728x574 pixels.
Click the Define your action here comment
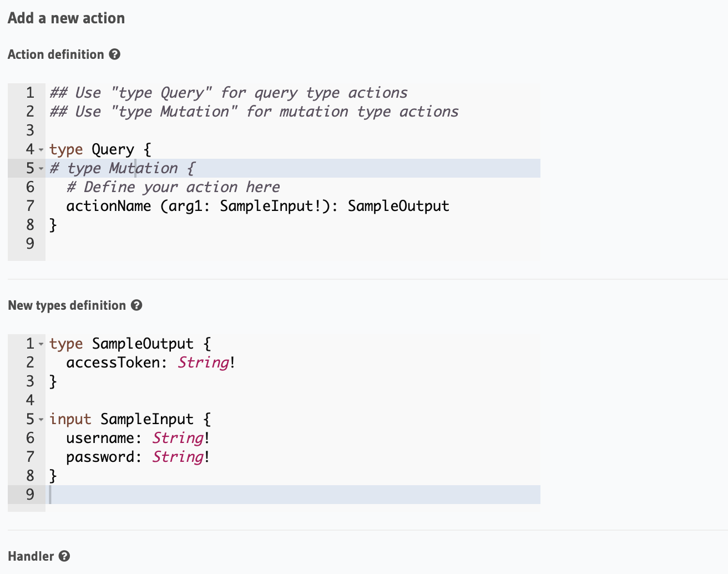tap(173, 187)
